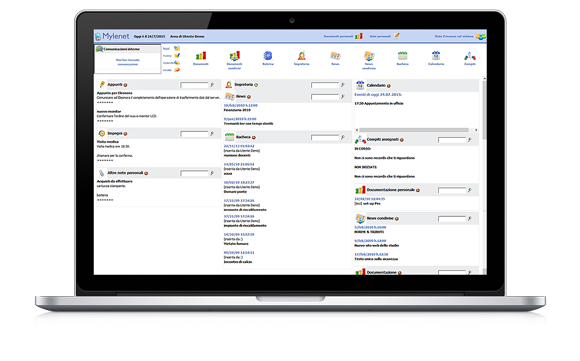
Task: Click the Calendario horizontal scrollbar
Action: [x=417, y=130]
